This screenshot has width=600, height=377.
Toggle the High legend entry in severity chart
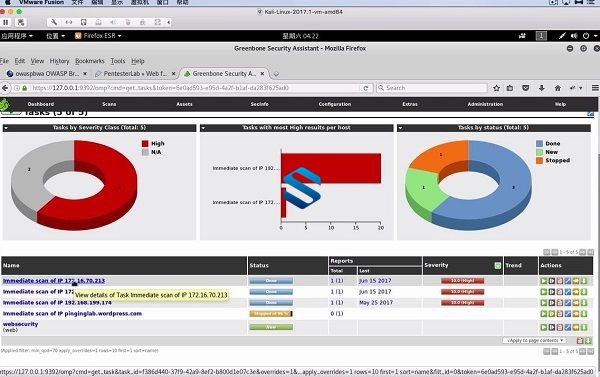pos(153,144)
